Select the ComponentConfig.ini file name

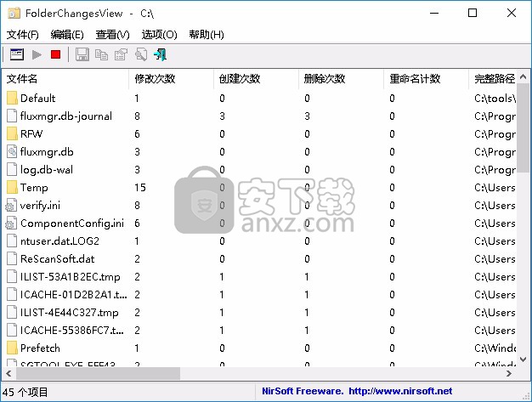72,223
